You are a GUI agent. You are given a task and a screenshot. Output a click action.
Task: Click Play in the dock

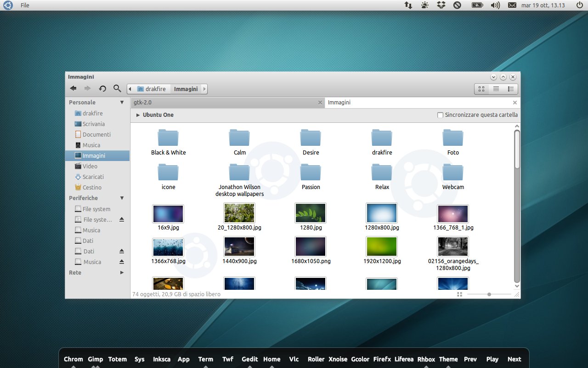tap(492, 359)
